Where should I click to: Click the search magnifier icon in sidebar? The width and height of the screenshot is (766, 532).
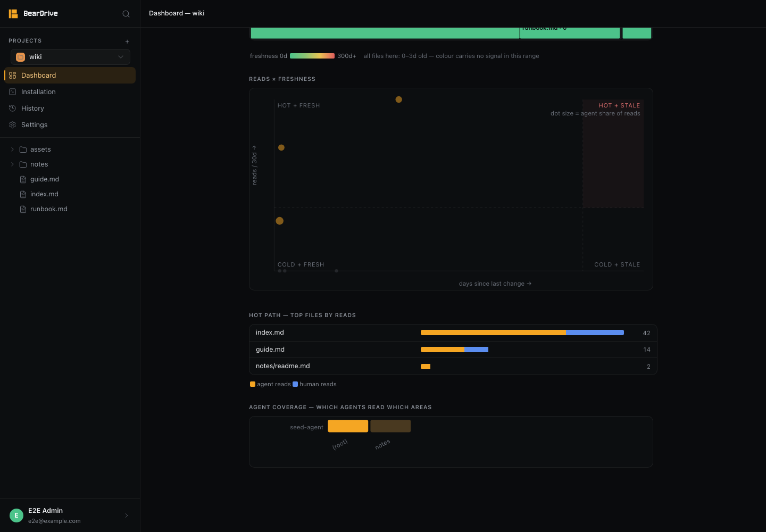click(126, 14)
